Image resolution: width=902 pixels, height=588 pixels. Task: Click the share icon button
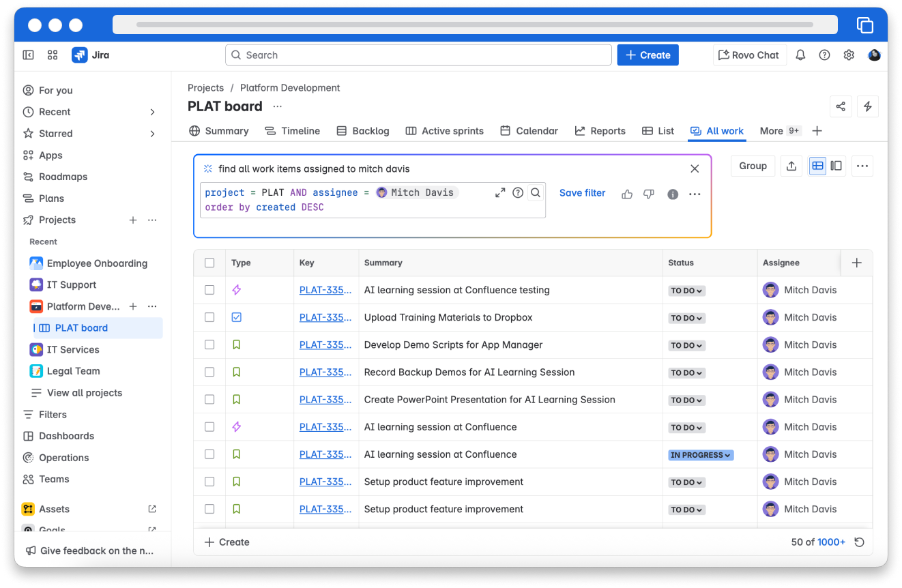tap(841, 106)
